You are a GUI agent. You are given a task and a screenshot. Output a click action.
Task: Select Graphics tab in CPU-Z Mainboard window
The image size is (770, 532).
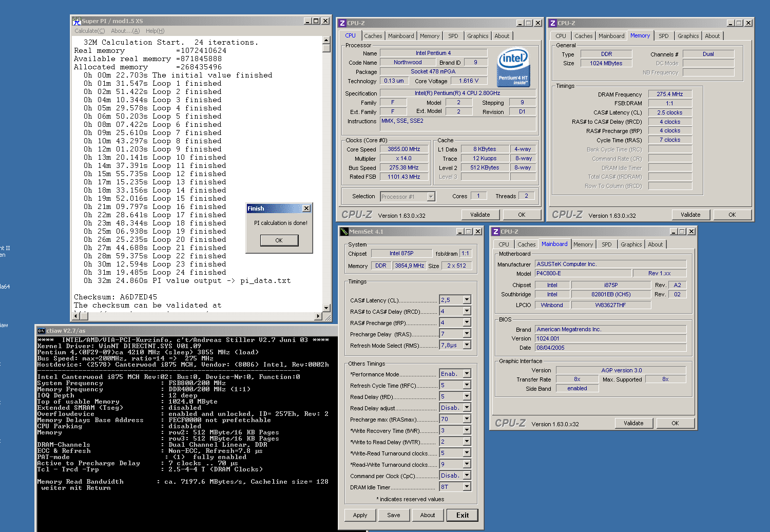[x=631, y=244]
